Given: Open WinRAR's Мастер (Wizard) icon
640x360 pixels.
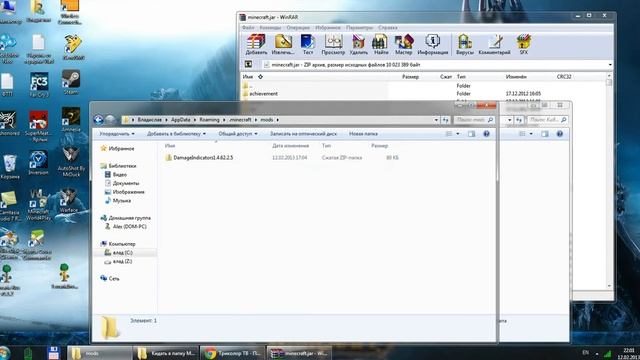Looking at the screenshot, I should point(404,44).
